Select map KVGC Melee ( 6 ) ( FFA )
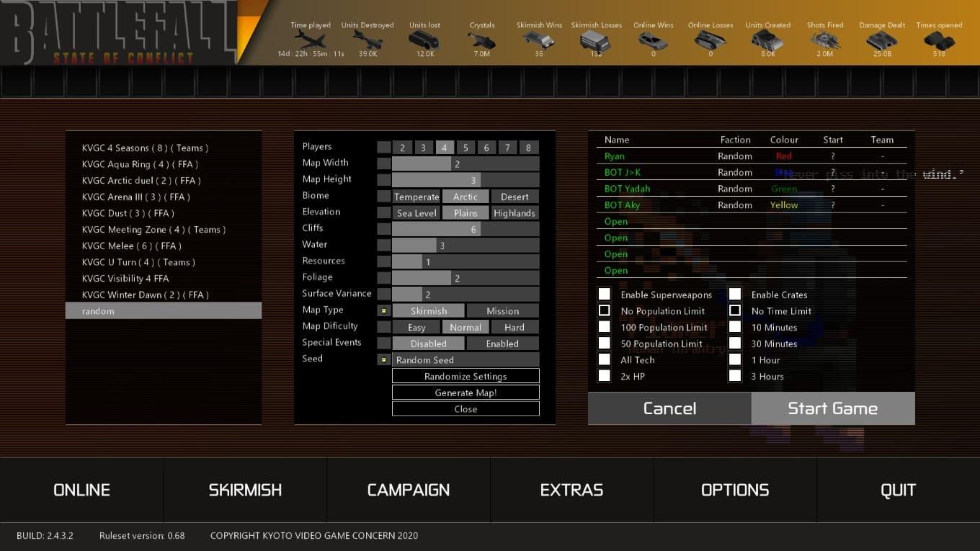 pos(164,246)
